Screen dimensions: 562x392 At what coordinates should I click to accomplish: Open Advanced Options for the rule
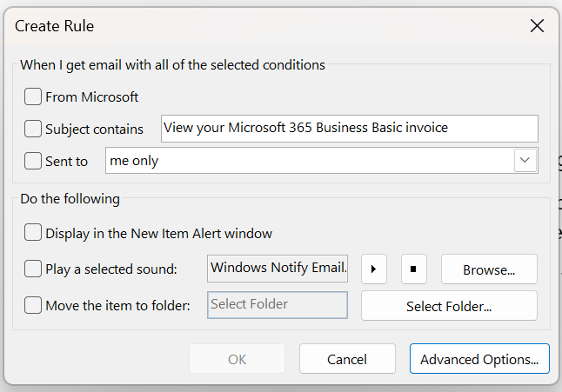point(479,359)
